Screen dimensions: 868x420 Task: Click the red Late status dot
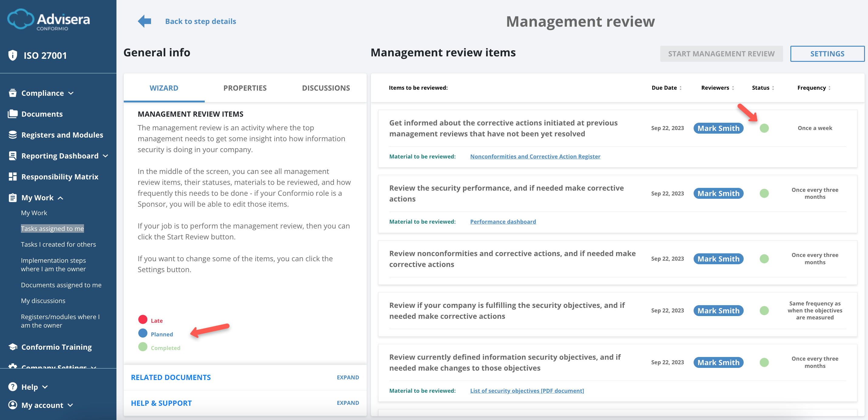143,319
